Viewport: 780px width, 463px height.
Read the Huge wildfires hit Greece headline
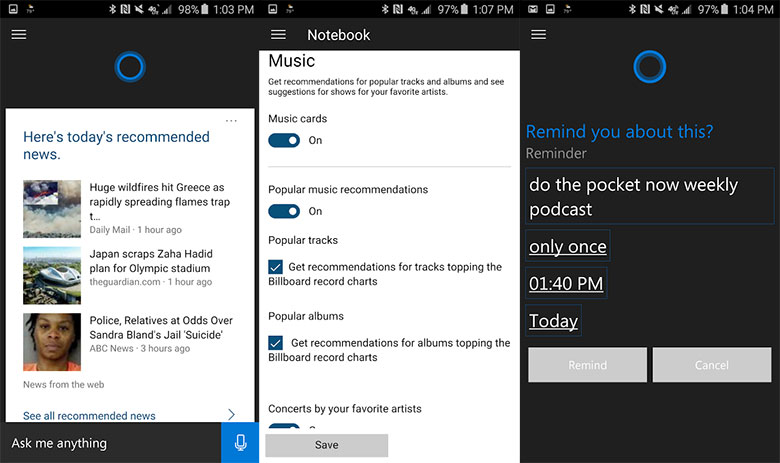tap(159, 201)
